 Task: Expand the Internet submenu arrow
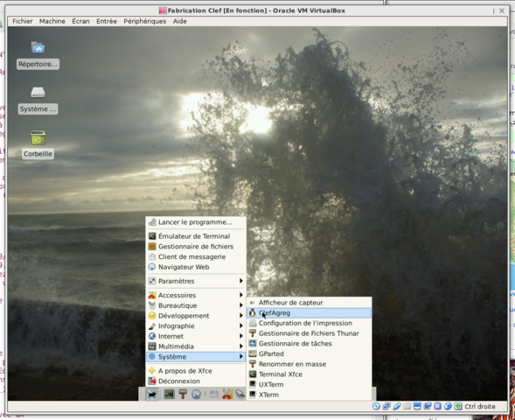pos(240,335)
